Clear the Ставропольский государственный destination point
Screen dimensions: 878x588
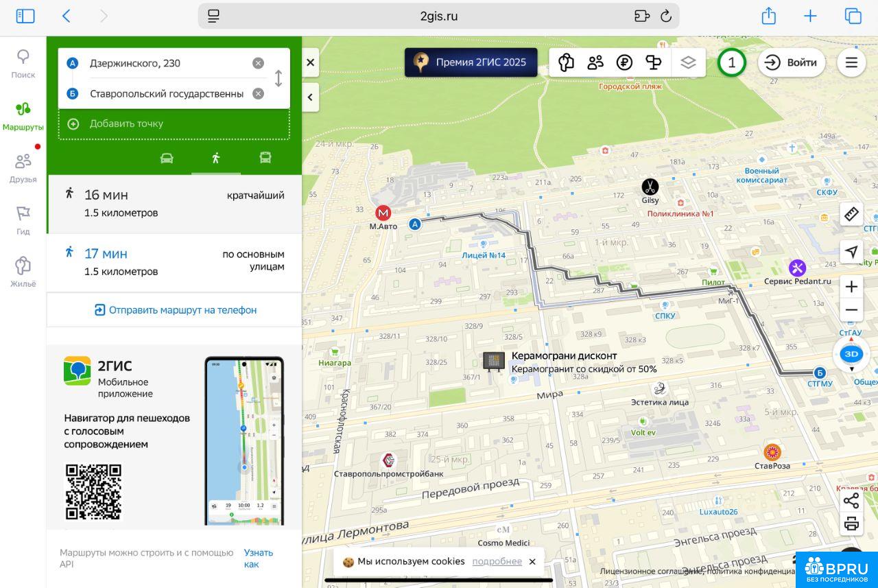pos(258,94)
